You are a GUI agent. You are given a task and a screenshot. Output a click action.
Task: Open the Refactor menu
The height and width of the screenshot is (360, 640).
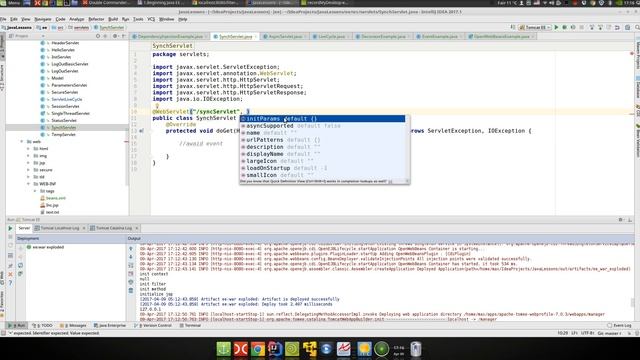coord(96,19)
